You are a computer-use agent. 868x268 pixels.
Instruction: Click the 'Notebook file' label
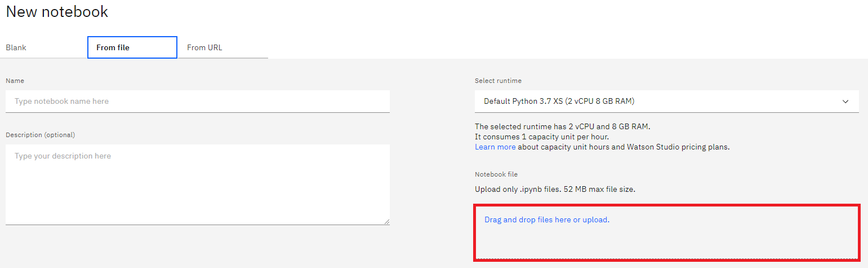tap(496, 174)
